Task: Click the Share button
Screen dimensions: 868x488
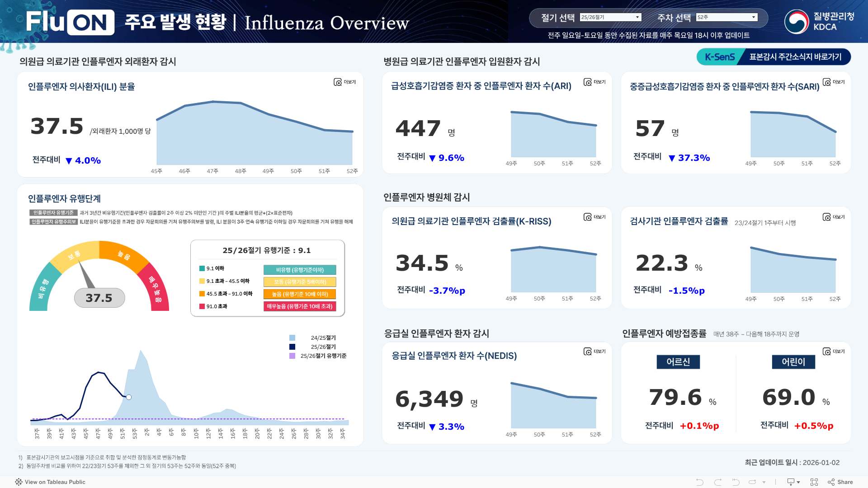Action: click(x=840, y=482)
